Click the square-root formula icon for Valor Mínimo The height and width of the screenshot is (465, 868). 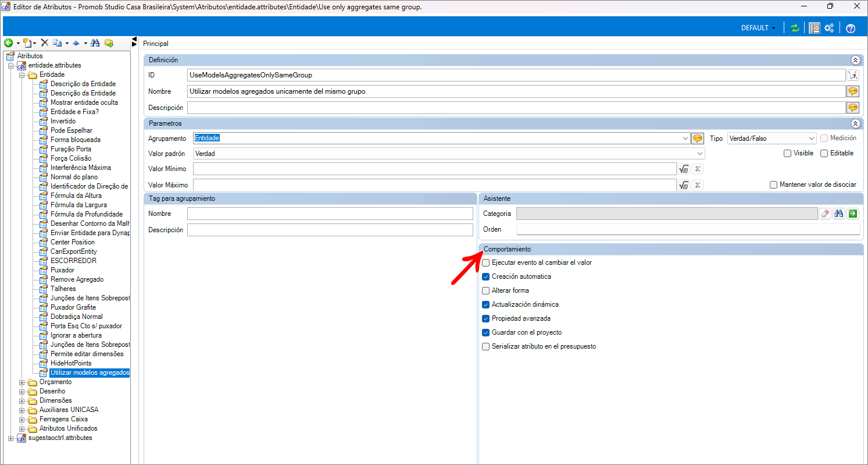click(x=684, y=169)
